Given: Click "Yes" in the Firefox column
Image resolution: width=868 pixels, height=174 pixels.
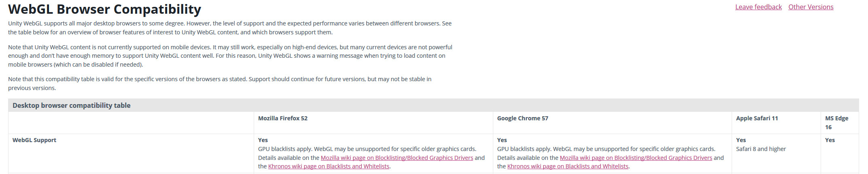Looking at the screenshot, I should click(263, 140).
